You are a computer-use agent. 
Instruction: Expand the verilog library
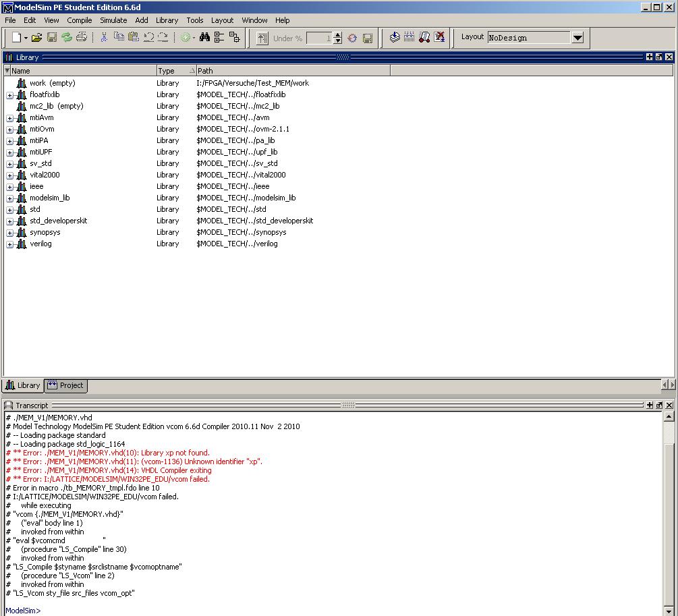[x=10, y=244]
